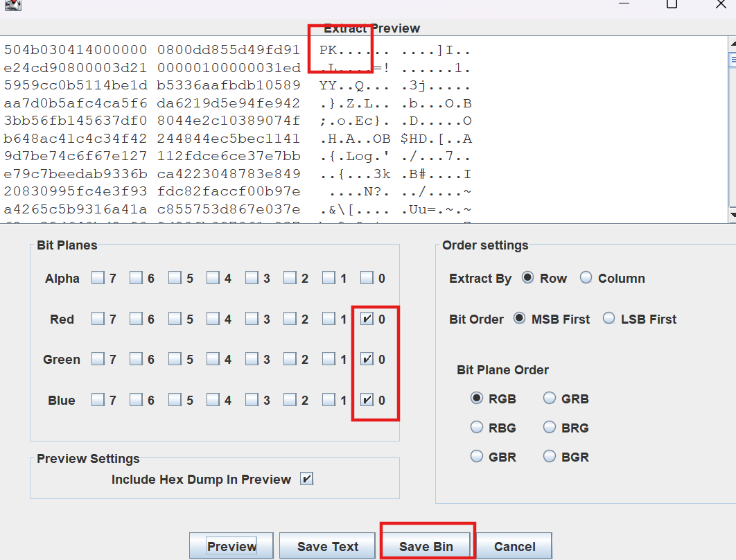Click the Cancel button

514,546
